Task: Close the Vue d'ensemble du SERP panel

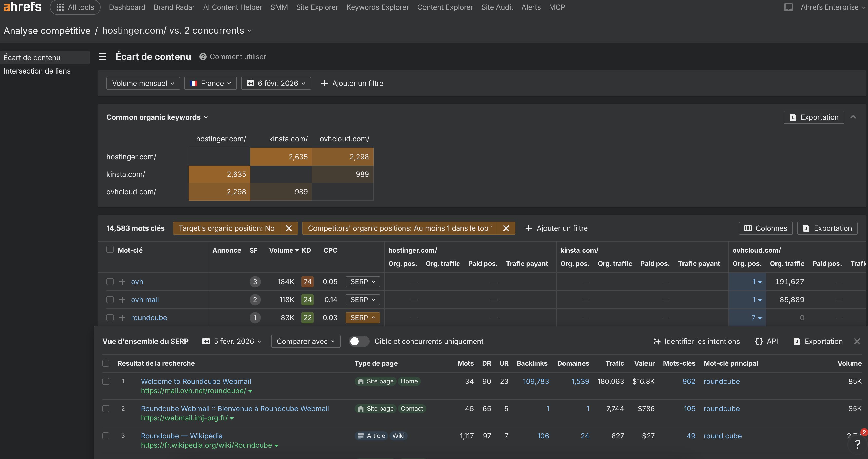Action: (x=857, y=341)
